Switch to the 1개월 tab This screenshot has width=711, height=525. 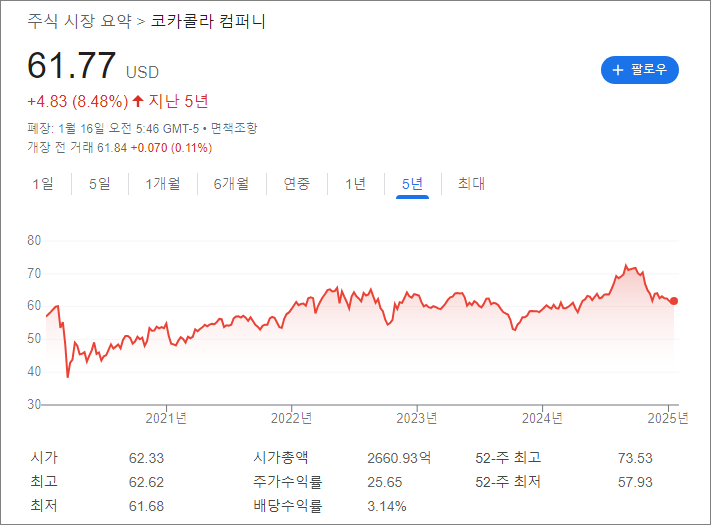pyautogui.click(x=163, y=184)
